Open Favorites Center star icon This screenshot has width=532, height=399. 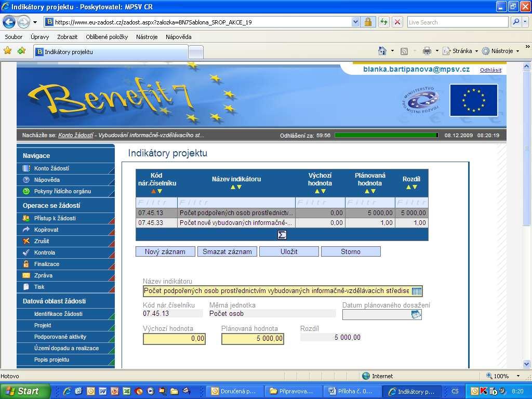click(7, 51)
